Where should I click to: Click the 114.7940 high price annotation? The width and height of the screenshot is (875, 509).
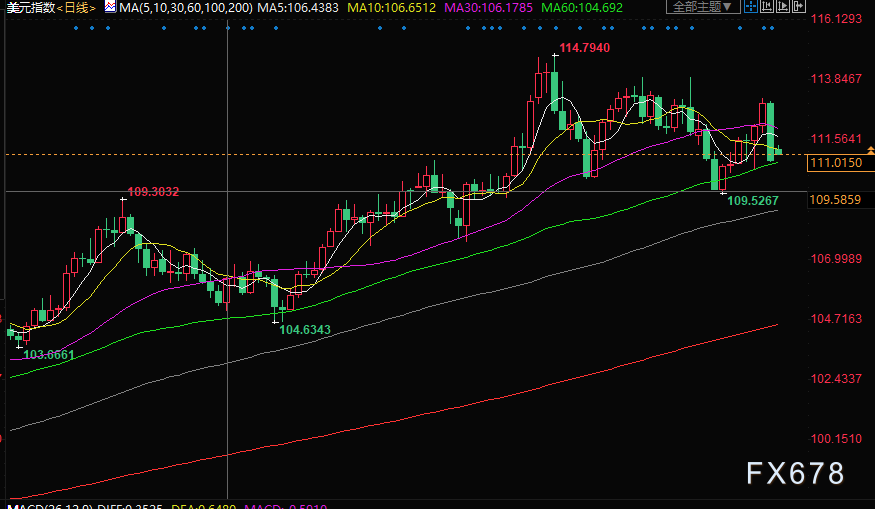point(584,47)
